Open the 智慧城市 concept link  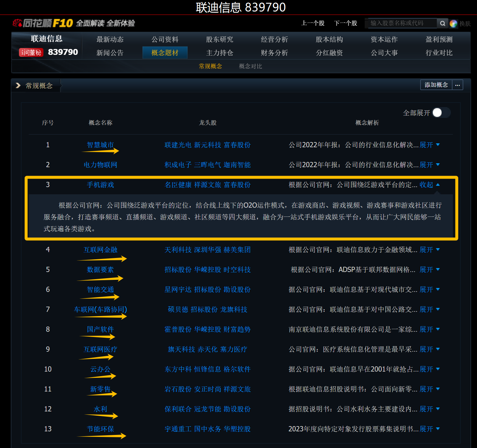(101, 145)
